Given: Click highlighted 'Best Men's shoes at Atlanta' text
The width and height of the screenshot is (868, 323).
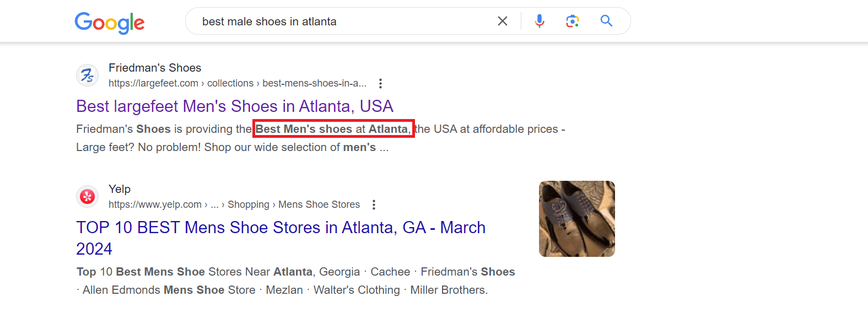Looking at the screenshot, I should point(333,129).
